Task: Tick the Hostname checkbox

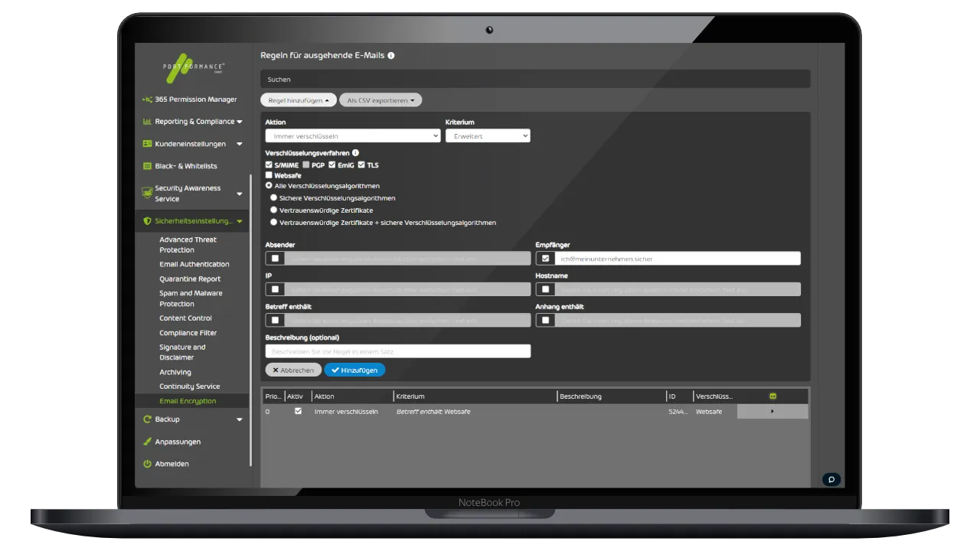Action: click(545, 289)
